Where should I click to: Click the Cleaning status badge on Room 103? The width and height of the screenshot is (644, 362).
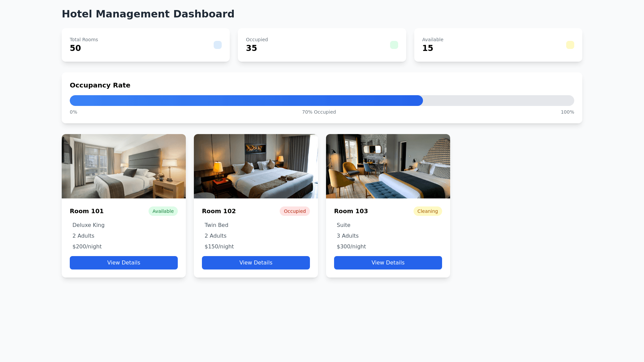(x=427, y=211)
